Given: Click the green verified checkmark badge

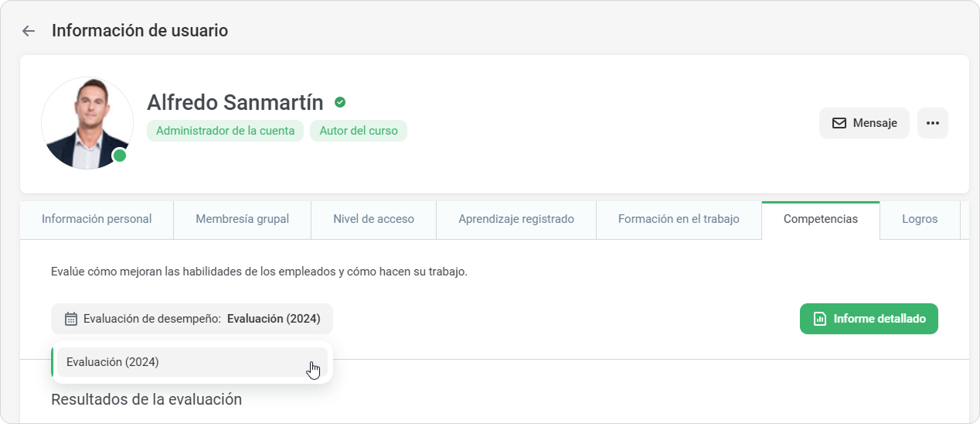Looking at the screenshot, I should [x=340, y=102].
